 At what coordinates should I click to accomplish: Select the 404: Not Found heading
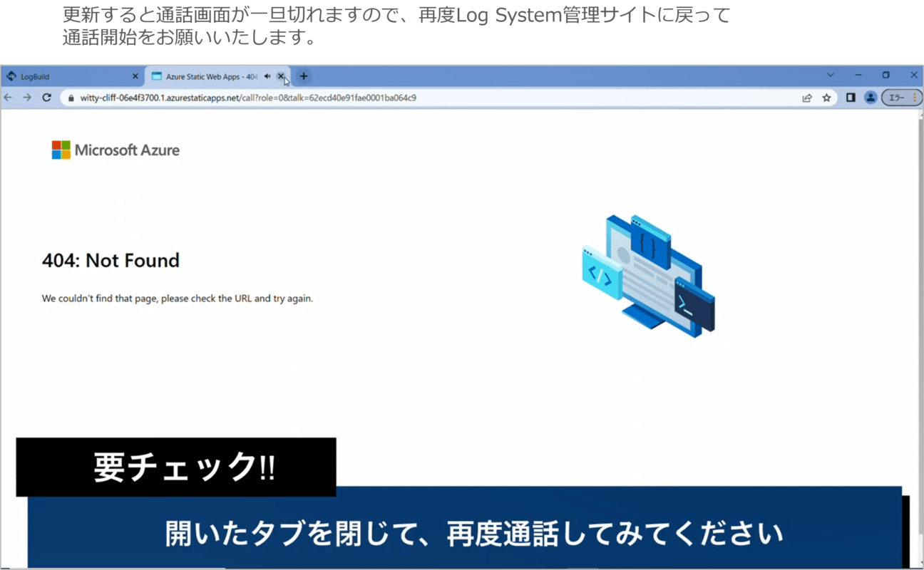click(x=111, y=261)
